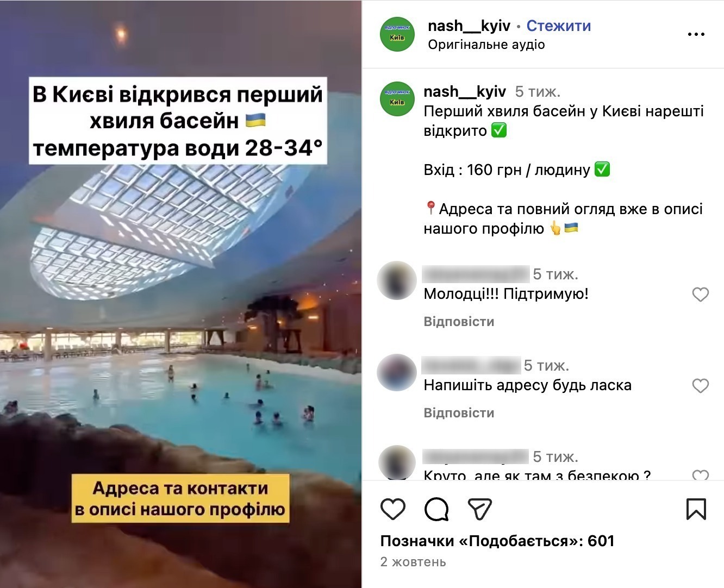Reply to the "Напишіть адресу" comment
724x588 pixels.
(x=459, y=413)
